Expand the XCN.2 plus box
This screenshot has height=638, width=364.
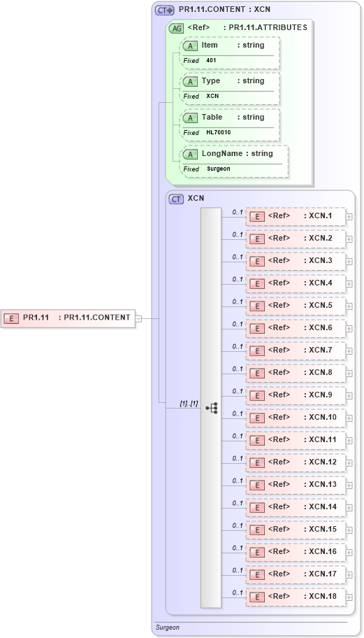click(349, 239)
